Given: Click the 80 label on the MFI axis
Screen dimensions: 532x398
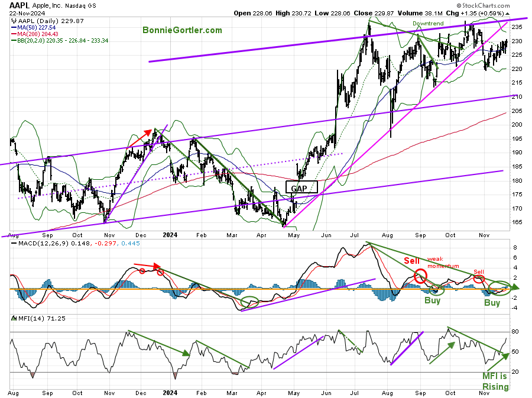Looking at the screenshot, I should point(515,332).
